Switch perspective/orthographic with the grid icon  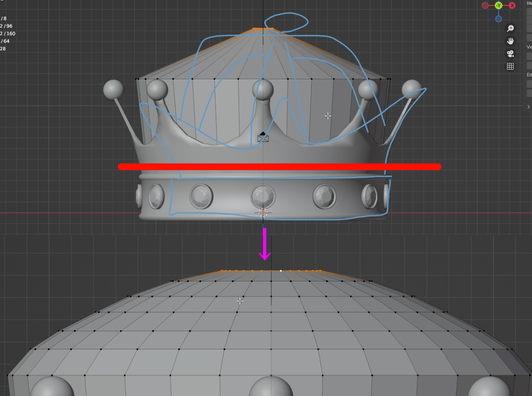pyautogui.click(x=510, y=67)
